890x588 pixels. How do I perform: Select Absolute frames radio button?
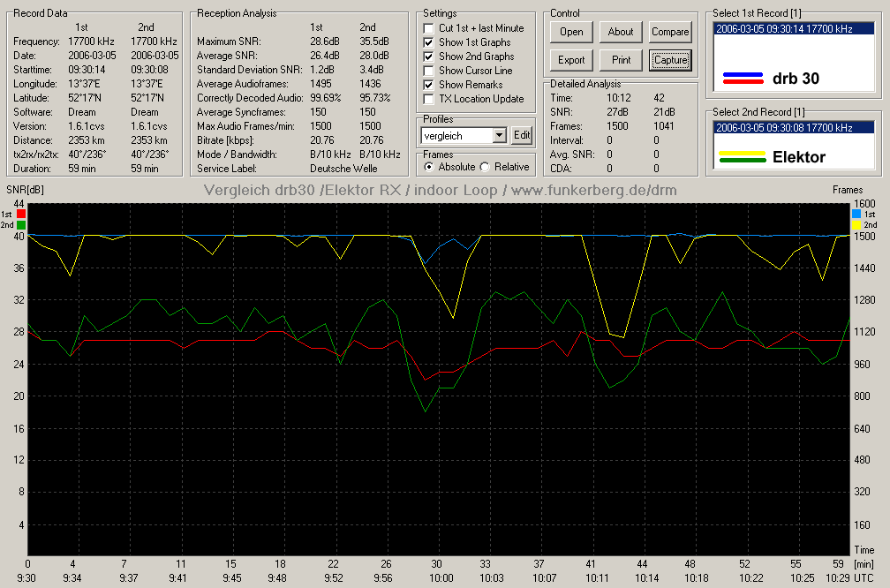point(428,167)
